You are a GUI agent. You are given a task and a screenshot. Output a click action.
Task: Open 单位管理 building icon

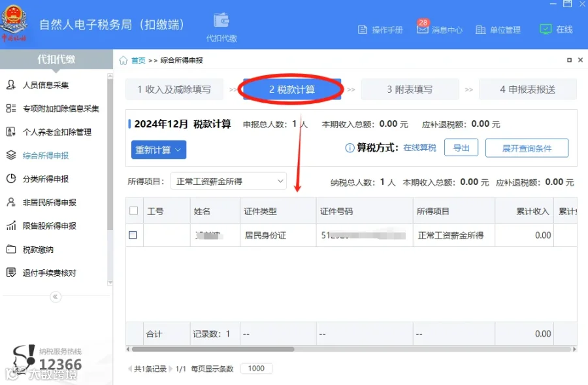480,29
